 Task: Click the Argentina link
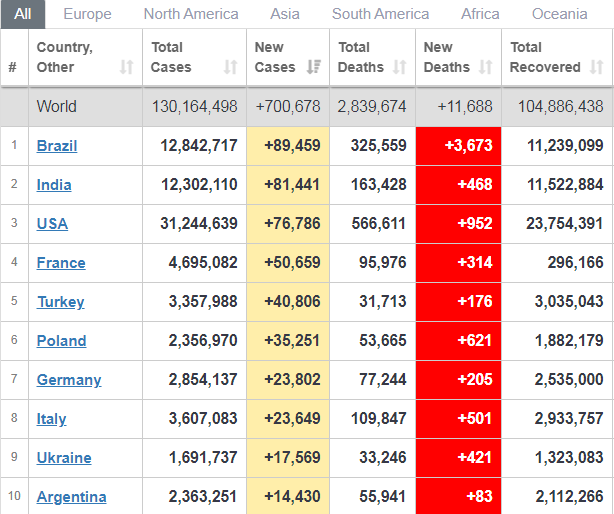(x=71, y=497)
